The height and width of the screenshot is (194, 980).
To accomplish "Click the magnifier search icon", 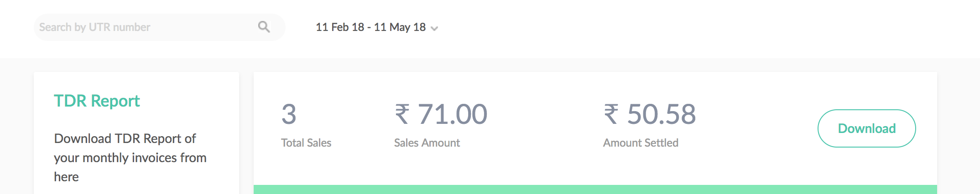I will pos(264,27).
